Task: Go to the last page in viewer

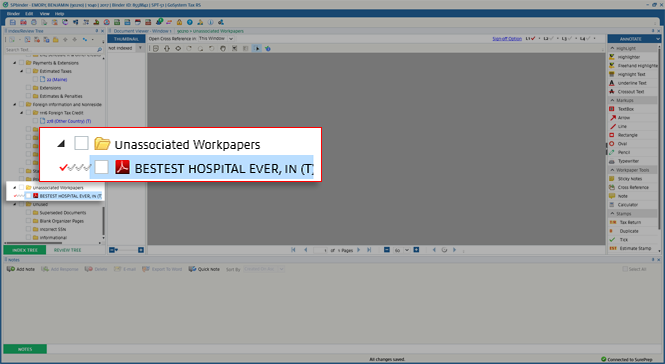Action: click(x=369, y=250)
